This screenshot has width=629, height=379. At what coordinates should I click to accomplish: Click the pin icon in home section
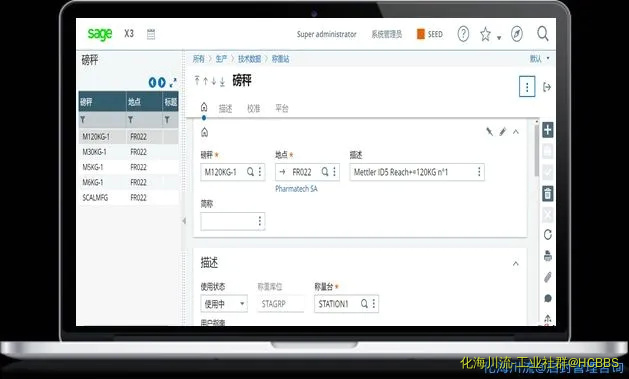click(489, 132)
